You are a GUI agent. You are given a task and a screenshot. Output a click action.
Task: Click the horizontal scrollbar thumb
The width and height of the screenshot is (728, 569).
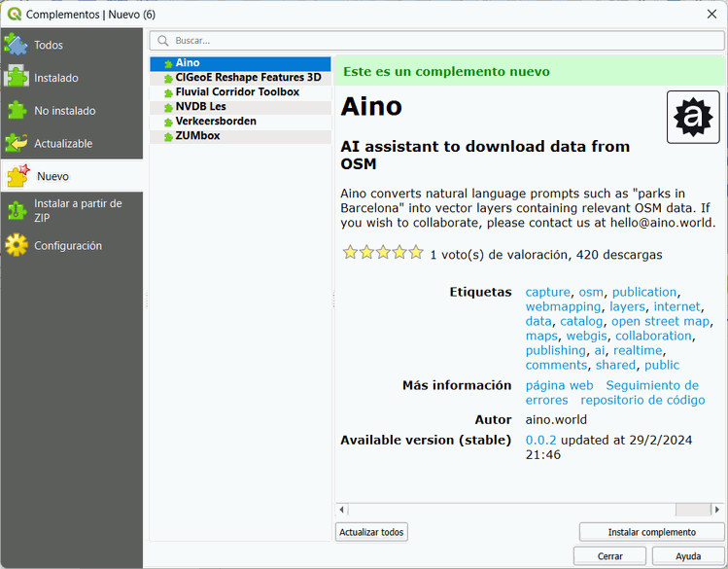click(693, 510)
